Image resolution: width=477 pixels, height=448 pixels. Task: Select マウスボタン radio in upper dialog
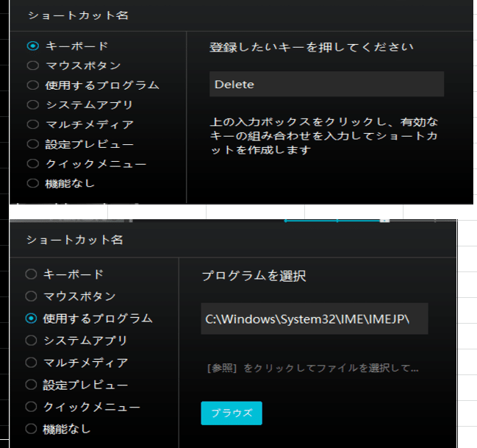(x=33, y=65)
